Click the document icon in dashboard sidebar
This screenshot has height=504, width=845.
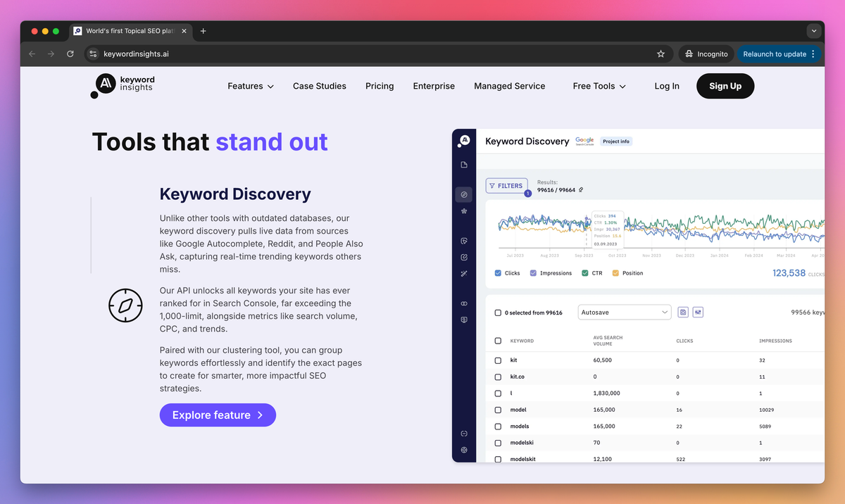click(x=464, y=165)
